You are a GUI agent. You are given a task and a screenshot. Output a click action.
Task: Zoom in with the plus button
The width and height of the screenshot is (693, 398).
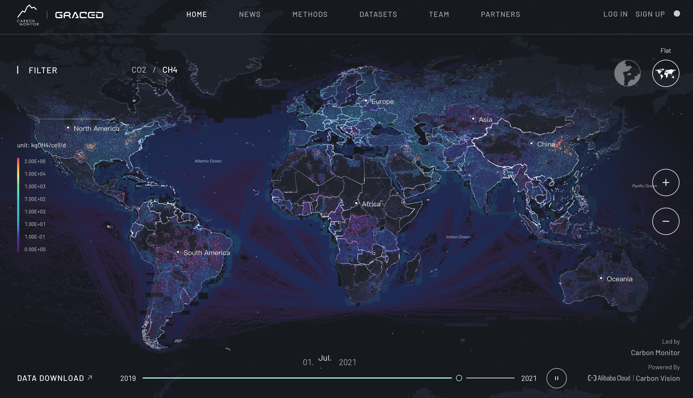pyautogui.click(x=666, y=182)
